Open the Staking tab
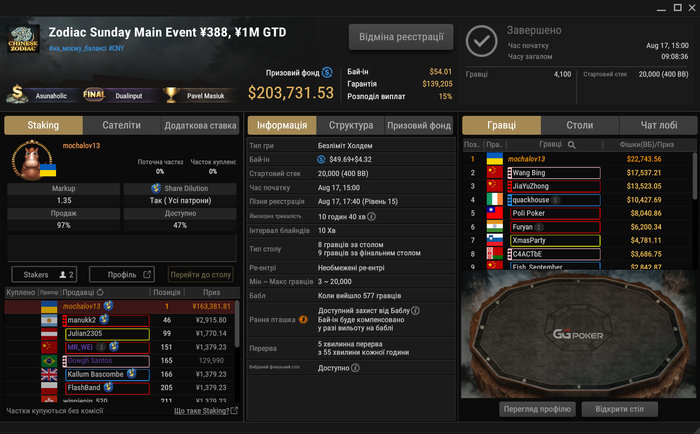This screenshot has height=434, width=700. pos(43,125)
